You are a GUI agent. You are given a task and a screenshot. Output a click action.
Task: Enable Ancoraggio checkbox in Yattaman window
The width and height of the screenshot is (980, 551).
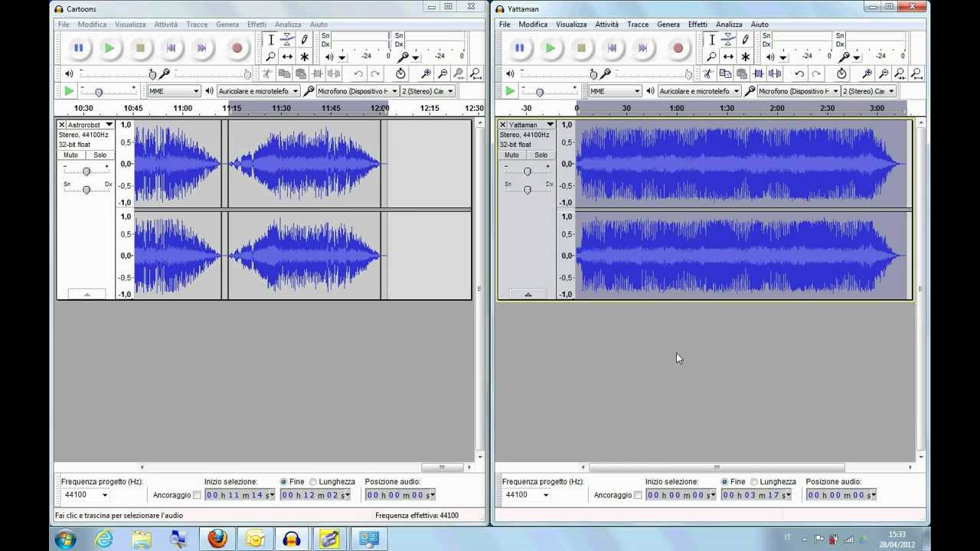click(638, 495)
